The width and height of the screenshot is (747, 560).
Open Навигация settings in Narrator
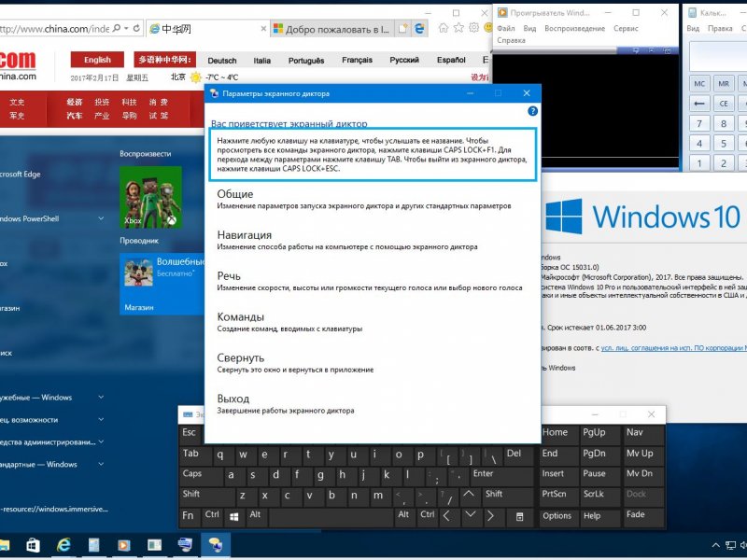point(346,241)
